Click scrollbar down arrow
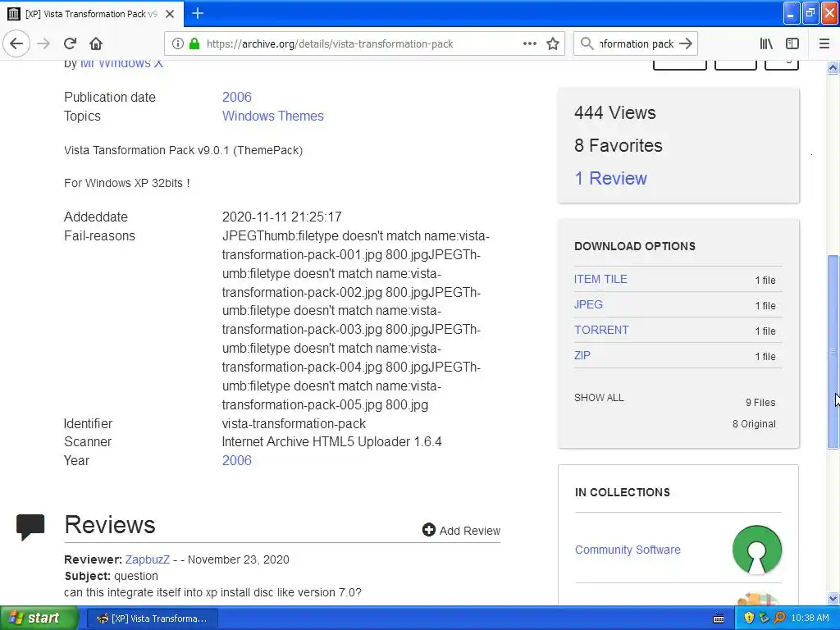840x630 pixels. click(833, 598)
